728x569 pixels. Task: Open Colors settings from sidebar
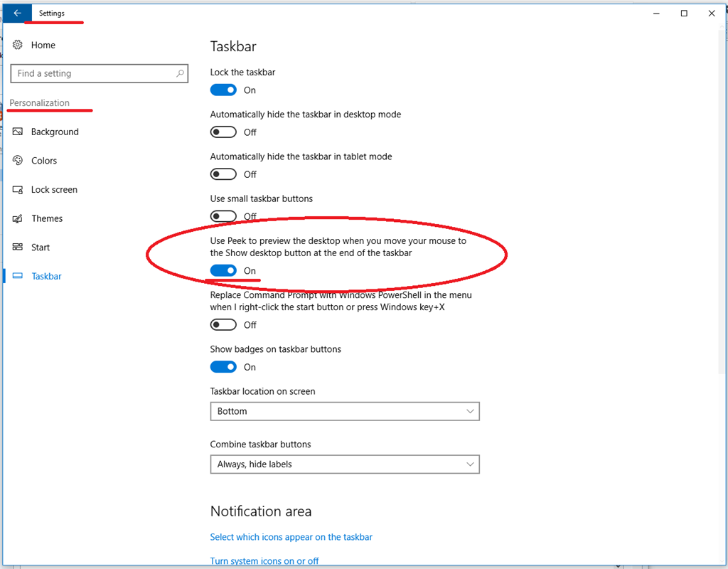coord(18,160)
